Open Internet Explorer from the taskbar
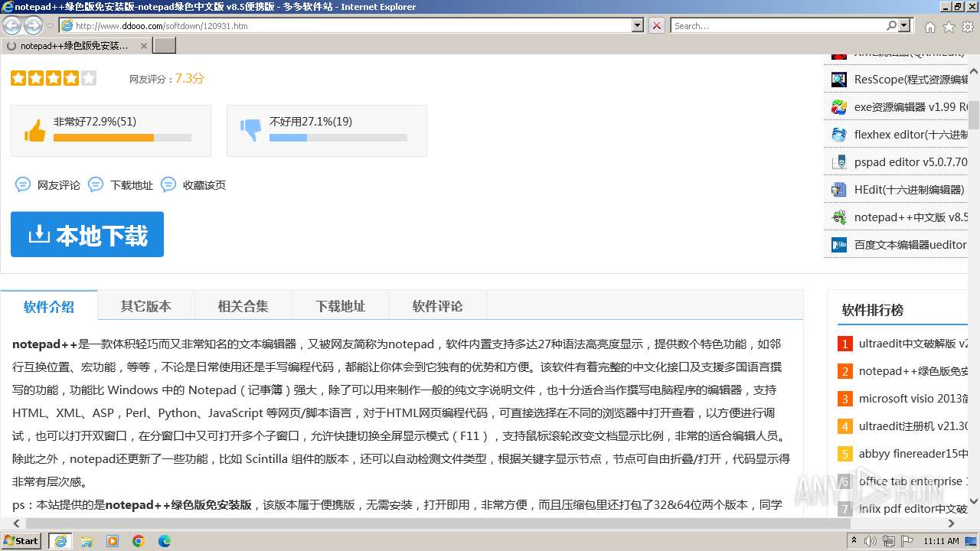980x551 pixels. click(x=60, y=541)
